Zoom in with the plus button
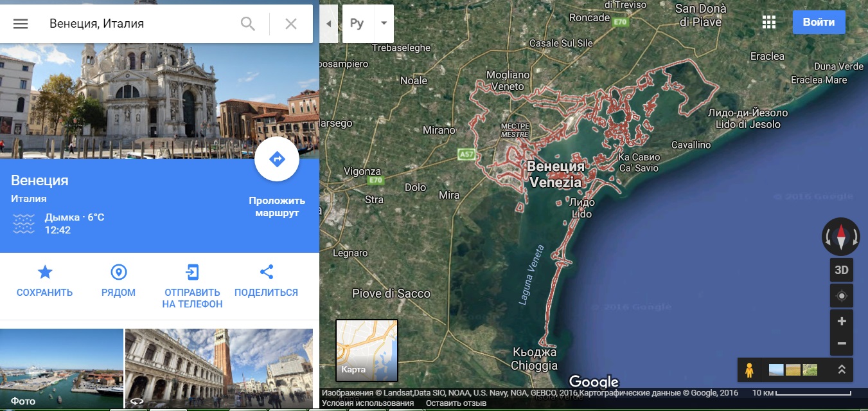Viewport: 868px width, 411px height. (x=842, y=321)
